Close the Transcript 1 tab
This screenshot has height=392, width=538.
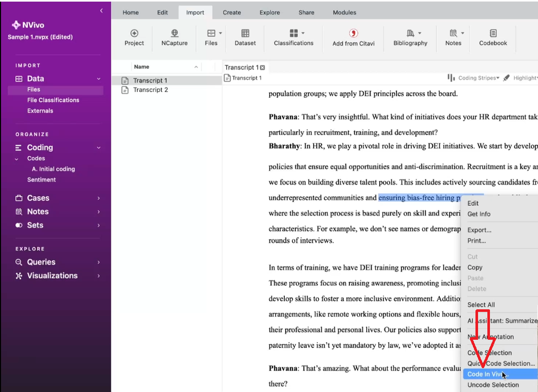point(263,68)
